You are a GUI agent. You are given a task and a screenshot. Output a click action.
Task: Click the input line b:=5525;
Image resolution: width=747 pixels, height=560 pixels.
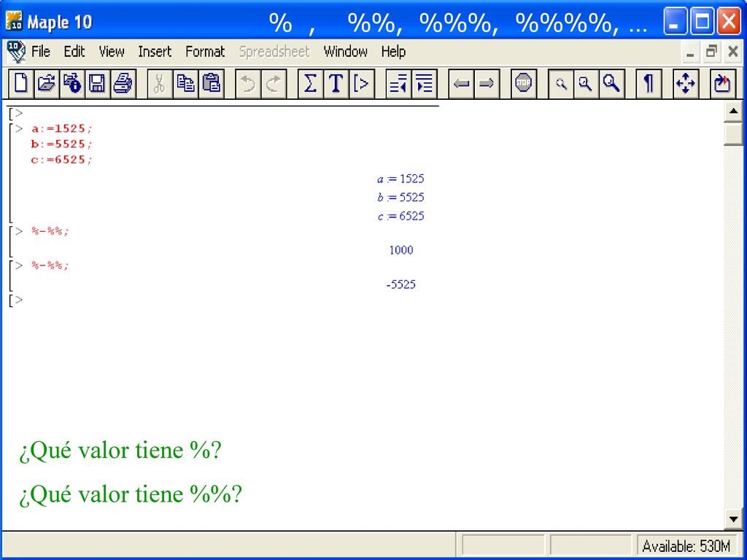coord(61,144)
